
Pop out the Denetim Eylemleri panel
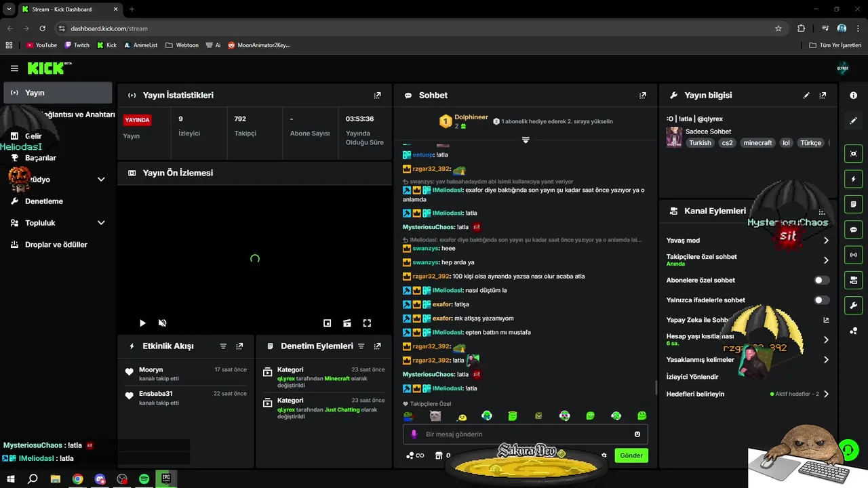coord(378,346)
